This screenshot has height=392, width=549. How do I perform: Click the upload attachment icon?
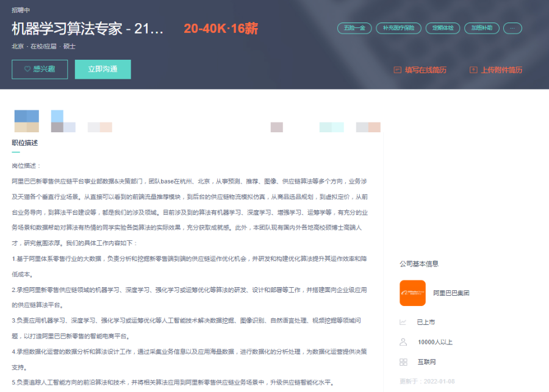pos(473,70)
